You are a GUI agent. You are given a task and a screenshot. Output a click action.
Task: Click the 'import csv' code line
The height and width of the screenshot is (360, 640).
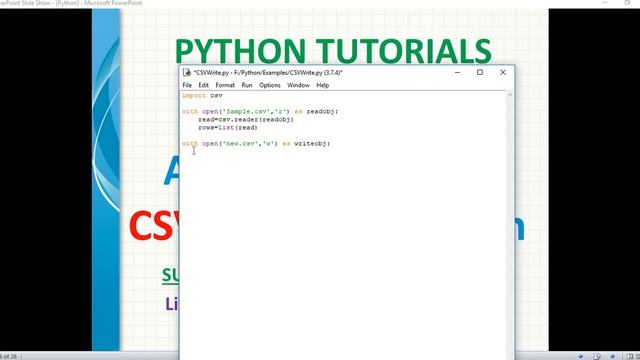pyautogui.click(x=202, y=96)
